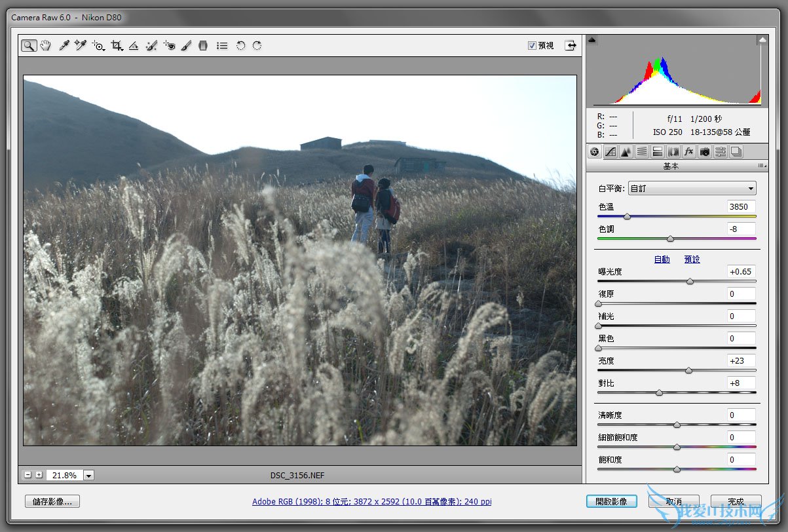
Task: Click the 色溫 temperature value field
Action: pyautogui.click(x=741, y=206)
